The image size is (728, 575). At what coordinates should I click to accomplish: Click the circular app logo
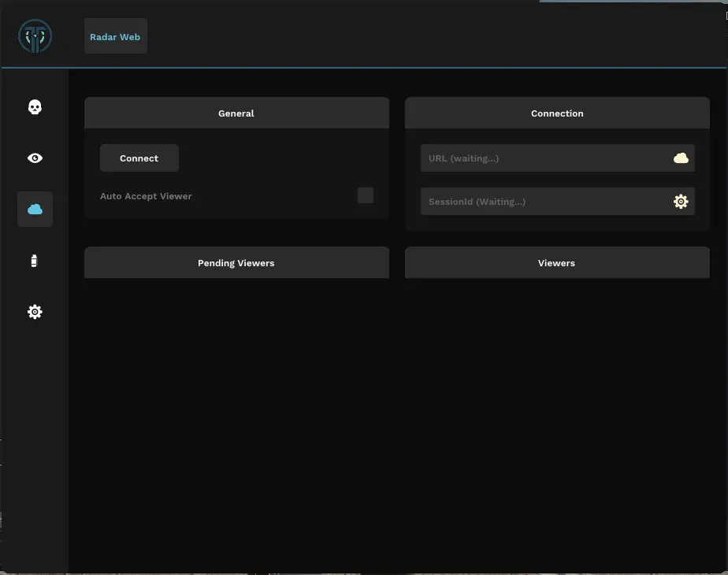coord(35,36)
